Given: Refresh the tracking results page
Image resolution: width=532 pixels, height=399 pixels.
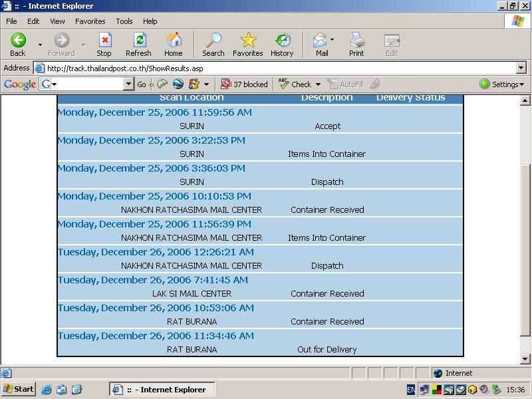Looking at the screenshot, I should pos(138,44).
